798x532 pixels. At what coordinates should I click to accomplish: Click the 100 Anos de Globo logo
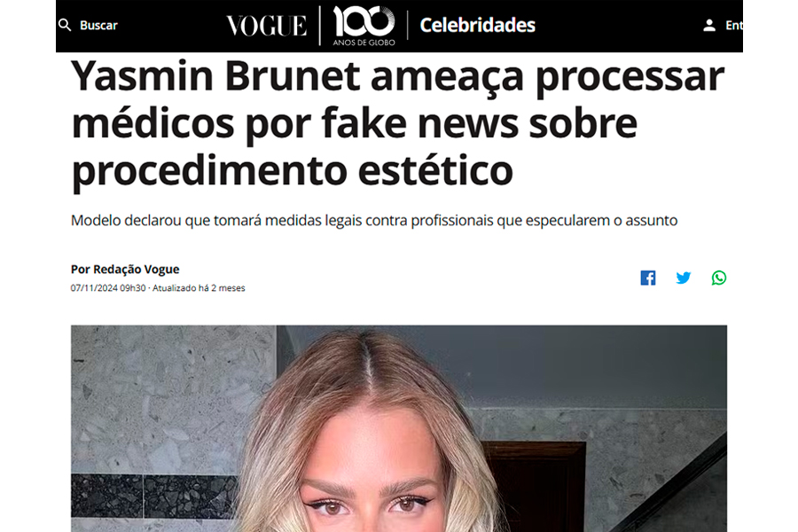point(364,26)
